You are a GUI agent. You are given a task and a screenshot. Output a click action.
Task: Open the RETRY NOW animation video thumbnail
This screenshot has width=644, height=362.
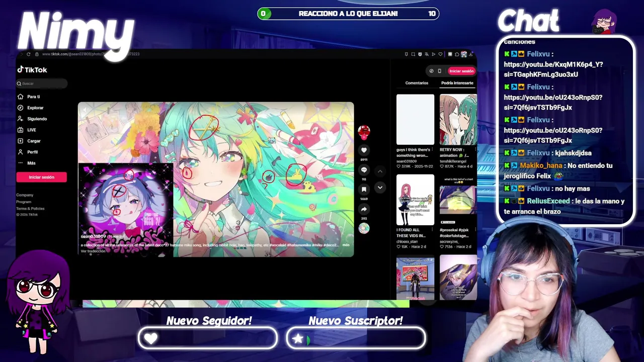(458, 120)
